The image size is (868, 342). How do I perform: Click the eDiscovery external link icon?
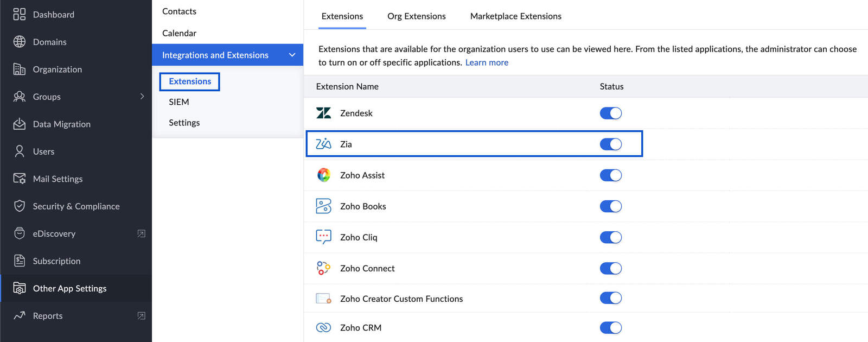tap(142, 233)
